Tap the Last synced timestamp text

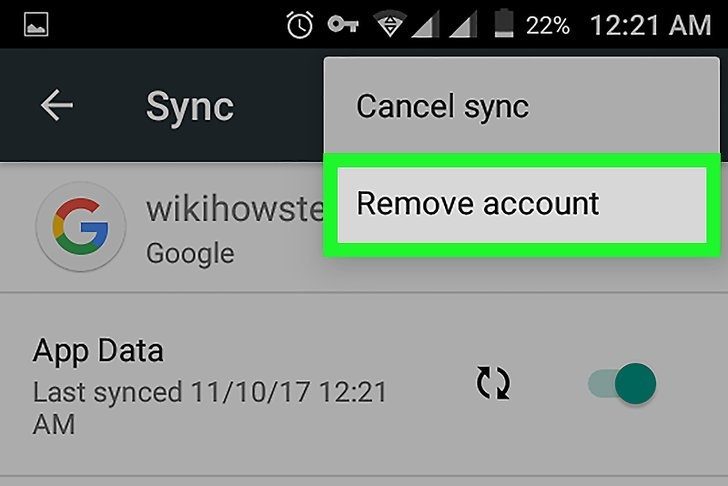(x=209, y=408)
